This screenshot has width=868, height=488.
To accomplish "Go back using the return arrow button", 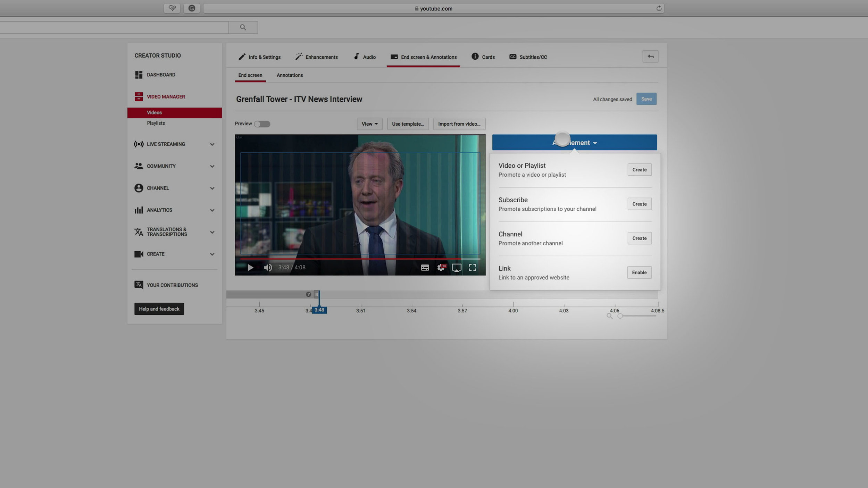I will coord(650,56).
